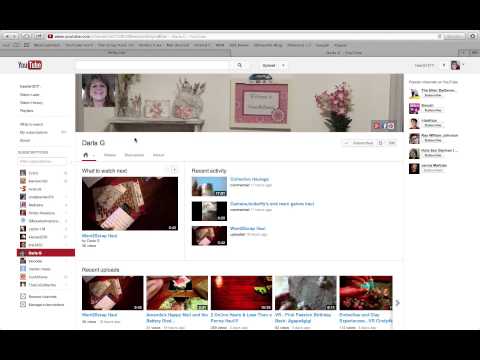Open the third Recent activity thumbnail
The width and height of the screenshot is (480, 360).
pos(209,236)
